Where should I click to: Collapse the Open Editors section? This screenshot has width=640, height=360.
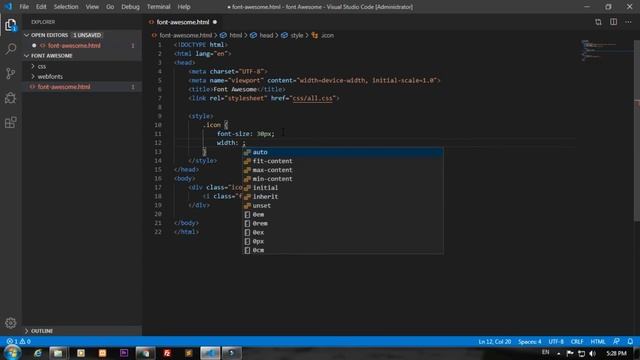[x=82, y=35]
